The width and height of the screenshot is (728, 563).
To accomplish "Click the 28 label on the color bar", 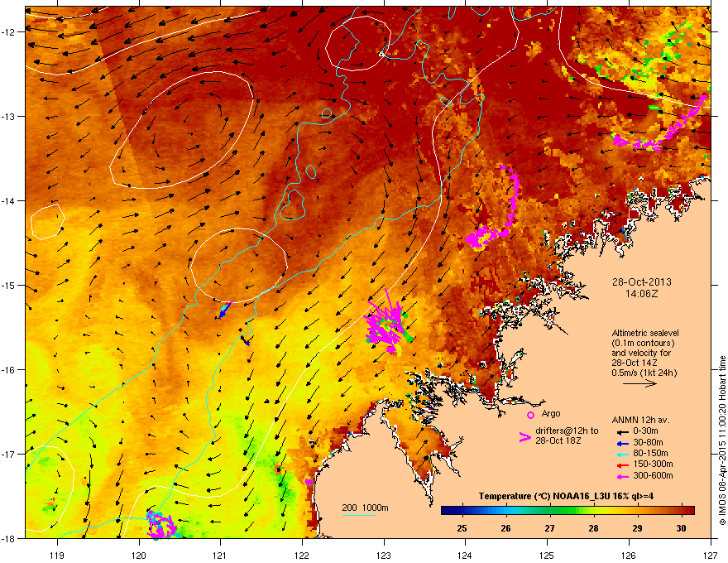I will [x=593, y=528].
